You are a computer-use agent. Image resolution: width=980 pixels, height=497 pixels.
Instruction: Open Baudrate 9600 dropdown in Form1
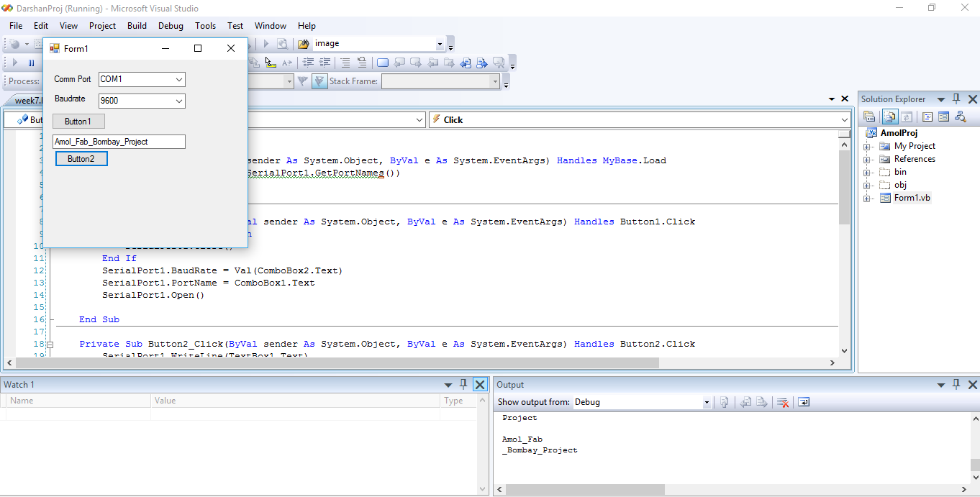tap(179, 101)
